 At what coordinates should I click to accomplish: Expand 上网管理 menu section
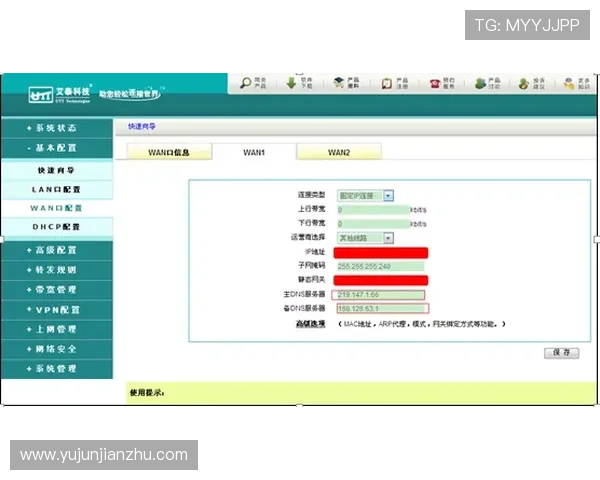point(57,329)
